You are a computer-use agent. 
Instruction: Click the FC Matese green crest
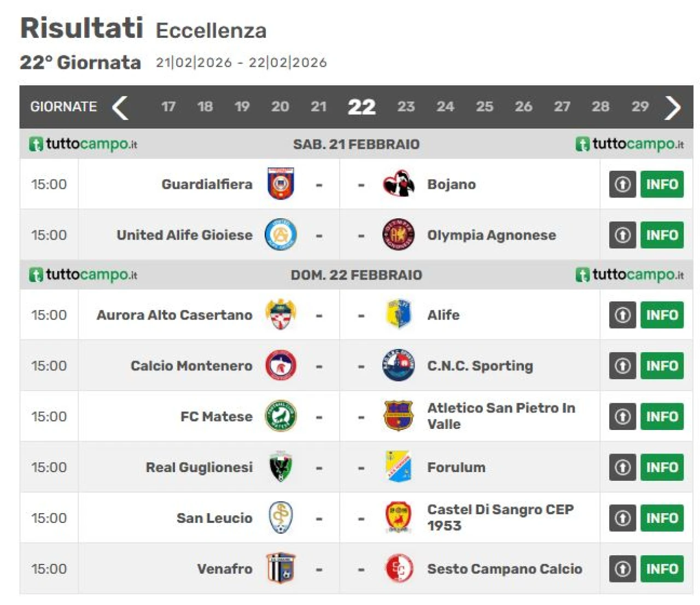point(281,416)
